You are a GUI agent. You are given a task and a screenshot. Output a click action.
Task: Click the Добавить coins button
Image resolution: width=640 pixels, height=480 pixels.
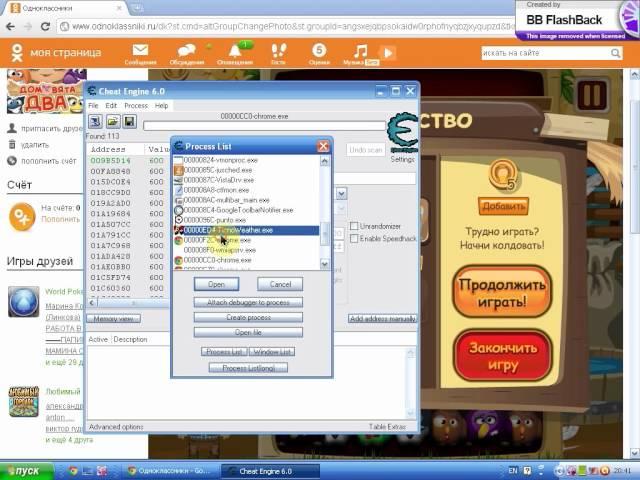pyautogui.click(x=503, y=207)
